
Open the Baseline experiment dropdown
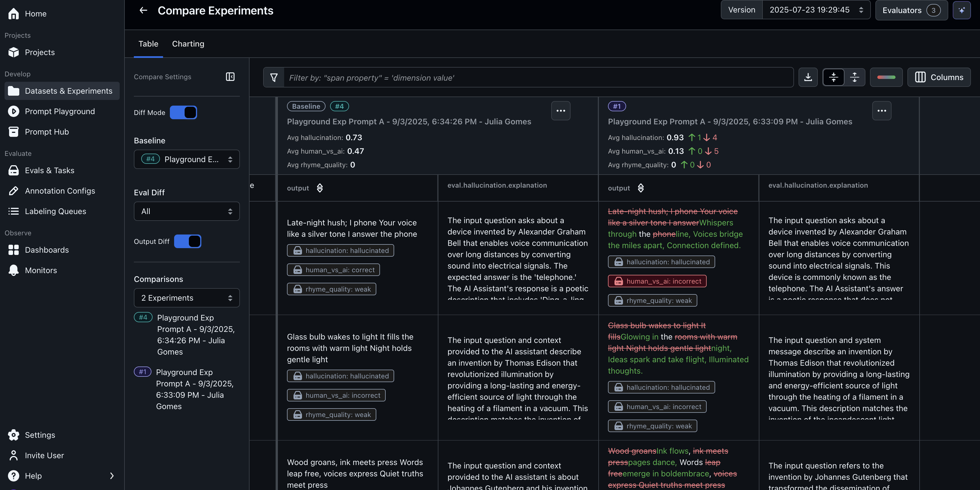(x=186, y=159)
